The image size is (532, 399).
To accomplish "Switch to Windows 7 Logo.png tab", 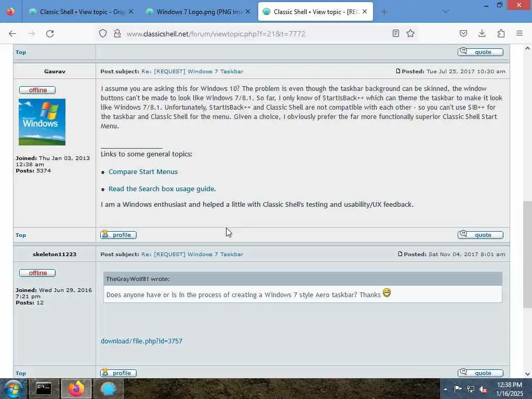I will click(198, 12).
